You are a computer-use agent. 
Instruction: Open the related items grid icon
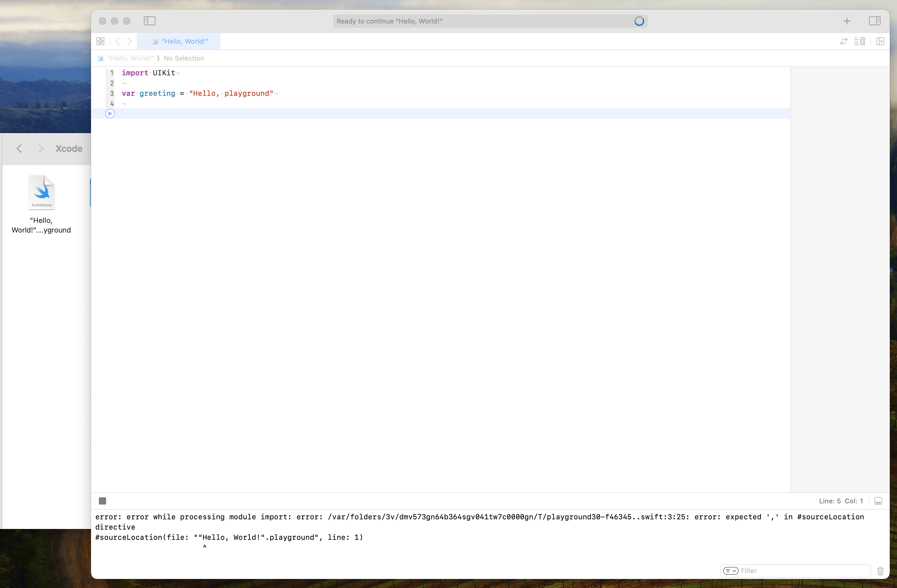[100, 41]
